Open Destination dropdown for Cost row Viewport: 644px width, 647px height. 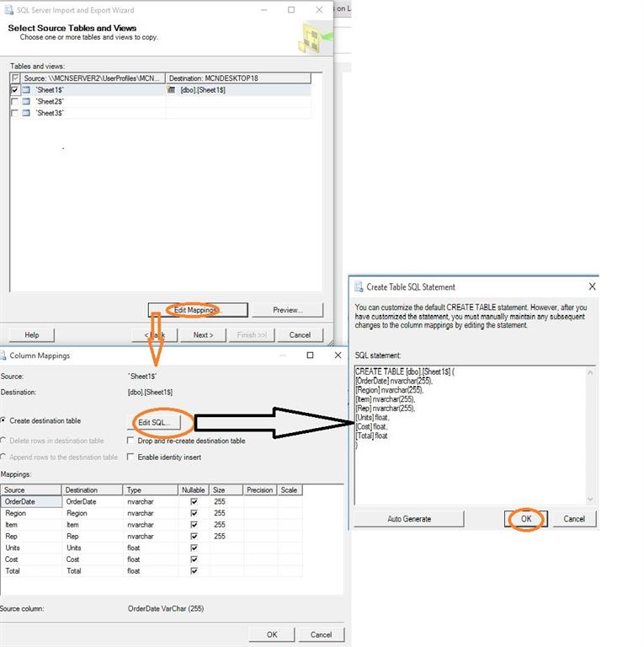tap(92, 559)
